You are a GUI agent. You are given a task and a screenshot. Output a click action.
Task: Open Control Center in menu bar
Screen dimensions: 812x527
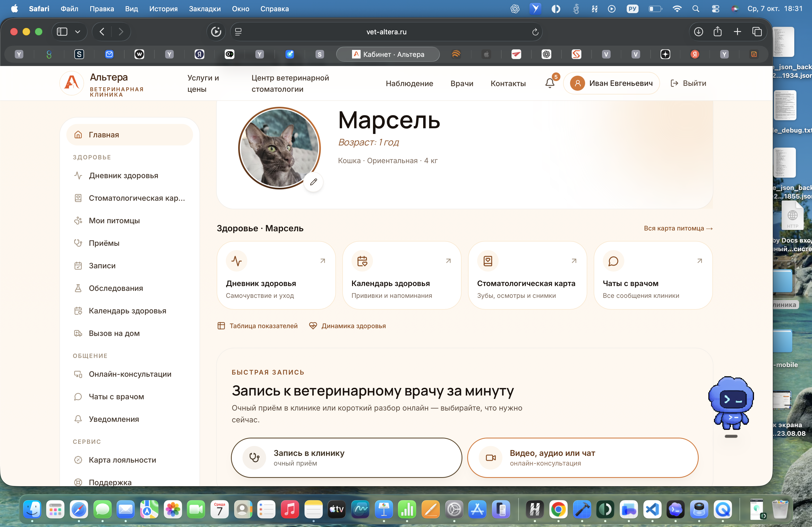(715, 9)
